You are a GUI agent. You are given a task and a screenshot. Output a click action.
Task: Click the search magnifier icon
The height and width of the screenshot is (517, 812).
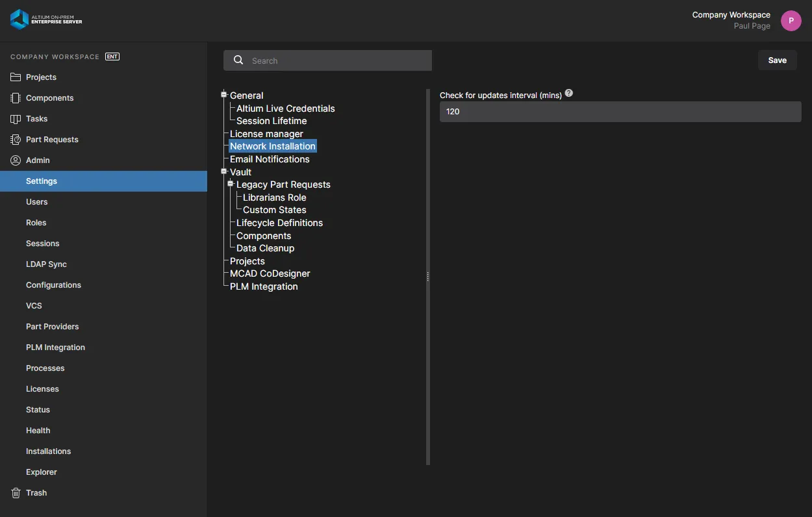click(x=238, y=60)
